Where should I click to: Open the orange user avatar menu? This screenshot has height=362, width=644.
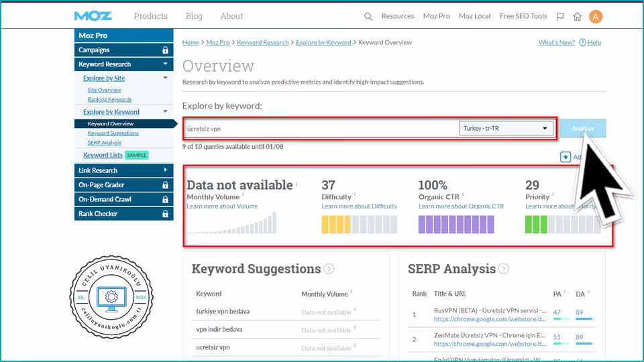595,17
